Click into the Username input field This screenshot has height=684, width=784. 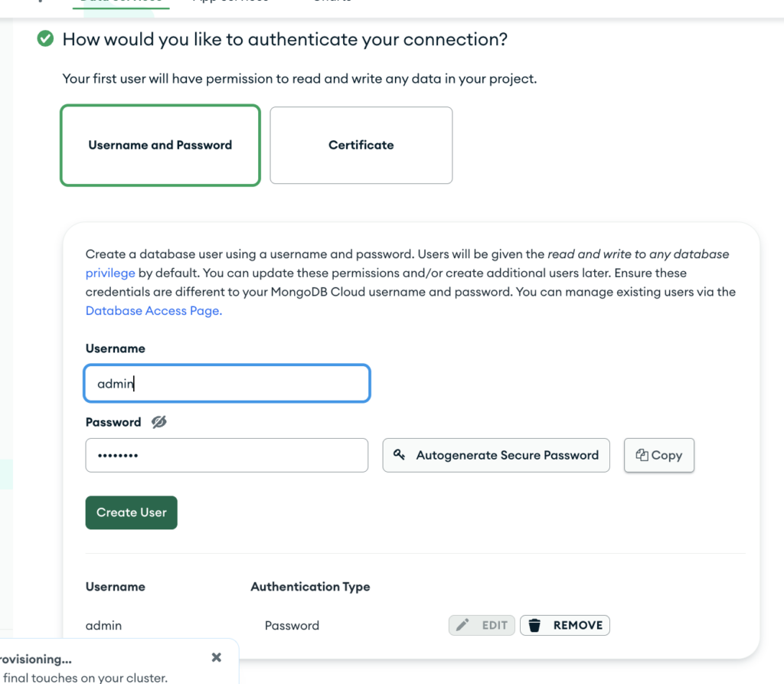[227, 383]
